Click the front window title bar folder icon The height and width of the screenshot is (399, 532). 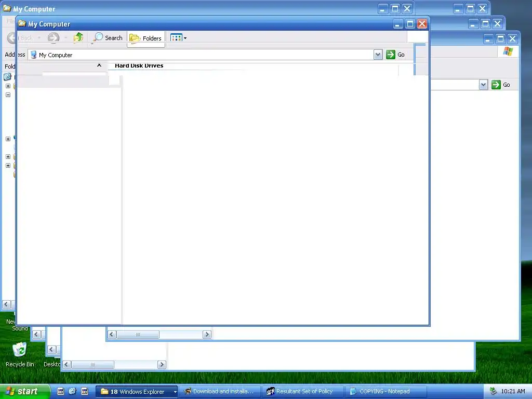pos(22,23)
